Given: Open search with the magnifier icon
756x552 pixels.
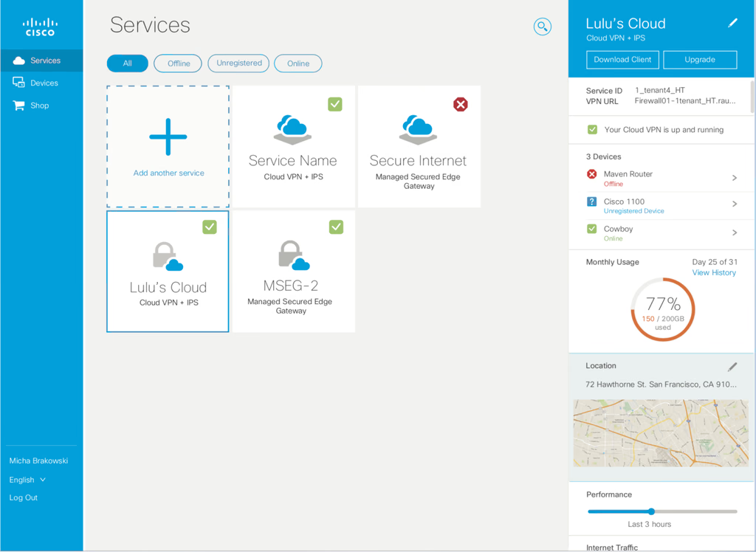Looking at the screenshot, I should (543, 26).
